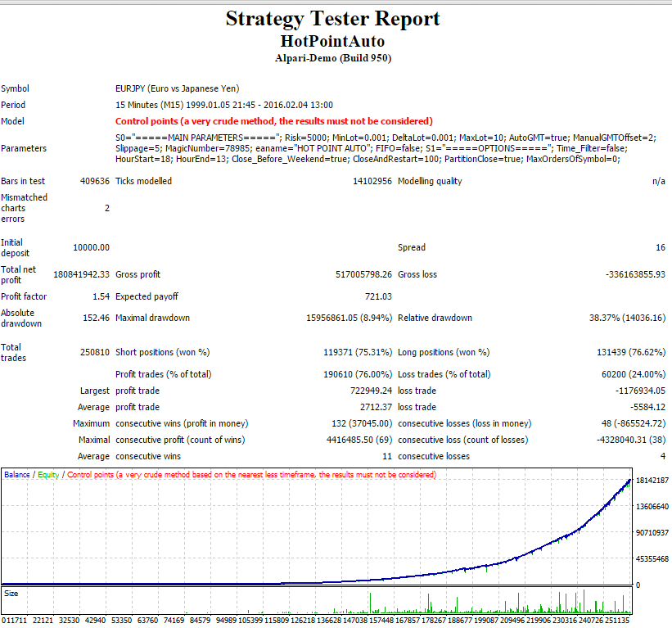Click maximal consecutive profit '4416485.50 (69)'
Screen dimensions: 672x628
point(359,440)
